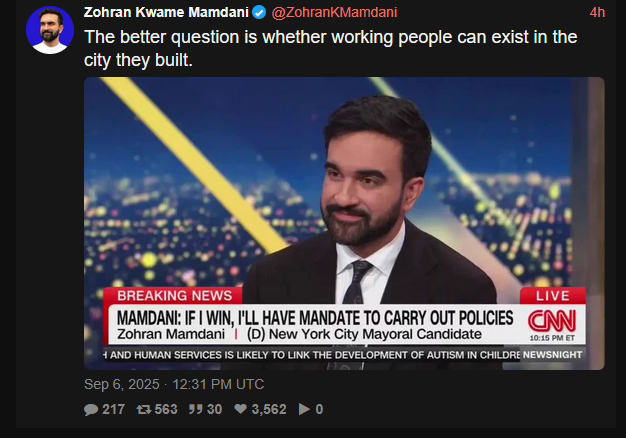Viewport: 626px width, 438px height.
Task: Click the Zohran Kwame Mamdani display name
Action: pyautogui.click(x=166, y=12)
